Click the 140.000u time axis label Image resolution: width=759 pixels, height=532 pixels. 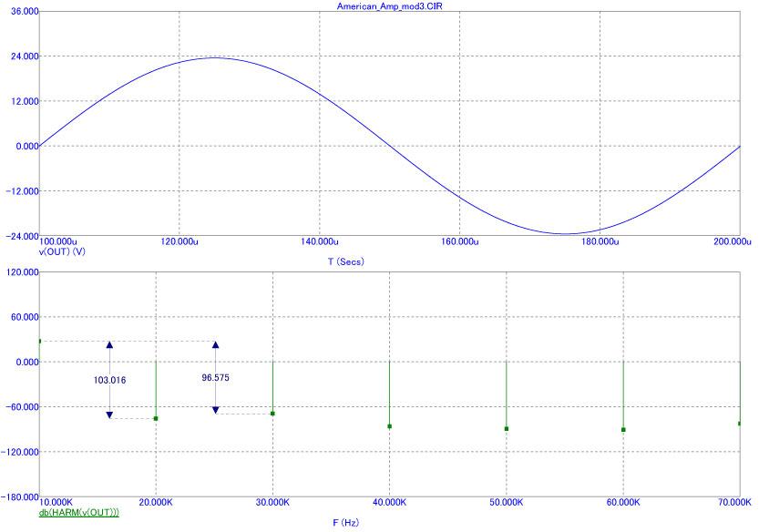click(x=320, y=241)
